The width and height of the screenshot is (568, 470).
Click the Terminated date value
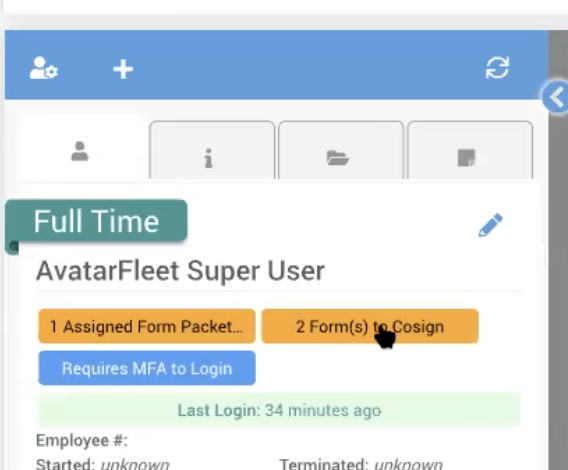(408, 464)
